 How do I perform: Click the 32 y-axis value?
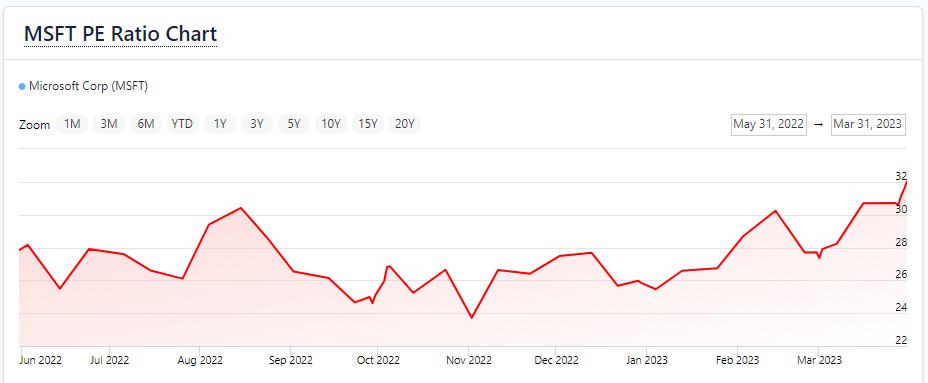[901, 176]
